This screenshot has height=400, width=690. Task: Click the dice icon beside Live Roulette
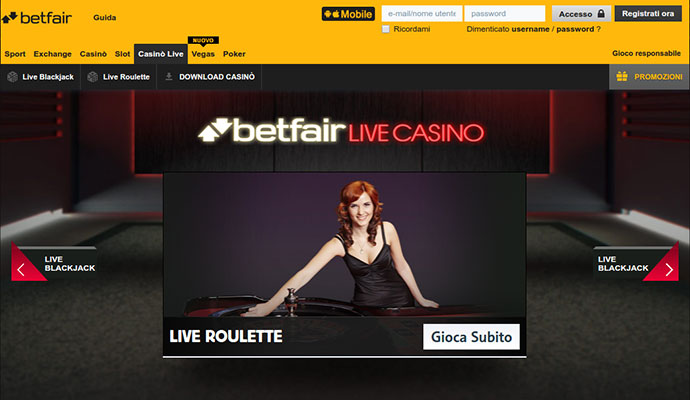(x=92, y=77)
